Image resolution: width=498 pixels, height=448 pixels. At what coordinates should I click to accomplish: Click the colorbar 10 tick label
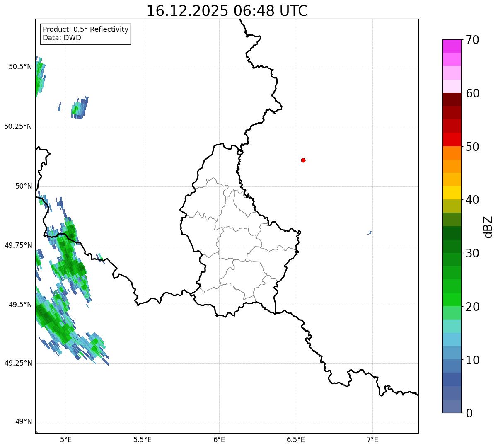[472, 360]
